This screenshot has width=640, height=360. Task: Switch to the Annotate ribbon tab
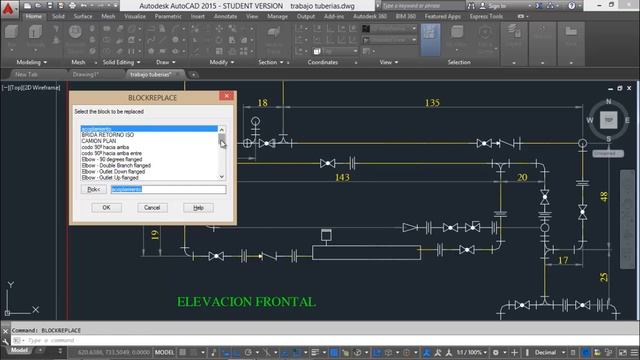coord(225,16)
